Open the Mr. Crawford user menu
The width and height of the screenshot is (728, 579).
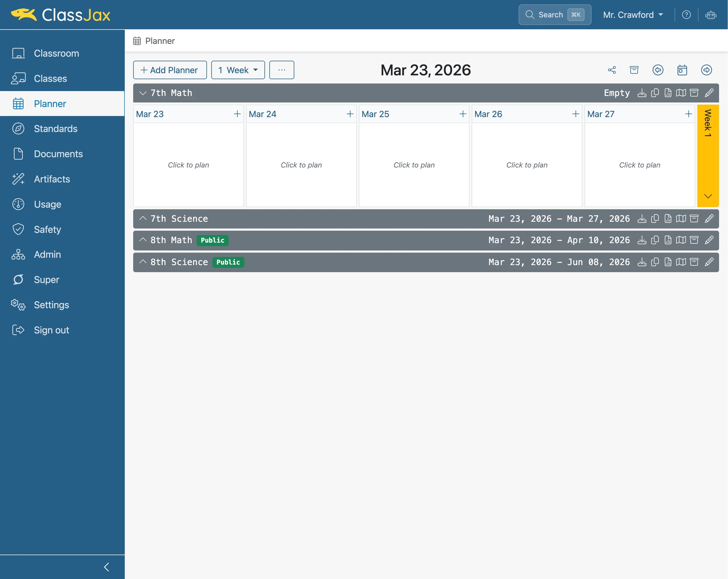pyautogui.click(x=633, y=15)
